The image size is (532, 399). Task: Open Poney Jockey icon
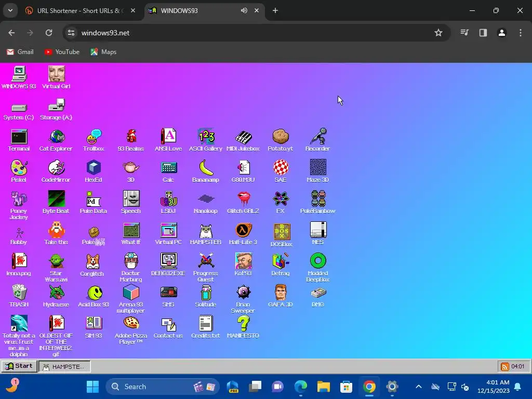(19, 205)
